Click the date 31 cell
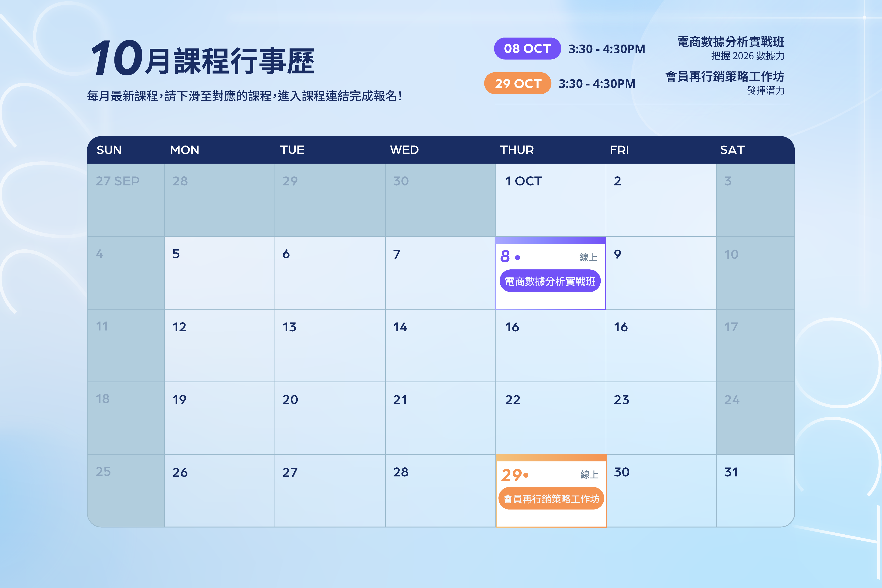This screenshot has height=588, width=882. tap(756, 491)
